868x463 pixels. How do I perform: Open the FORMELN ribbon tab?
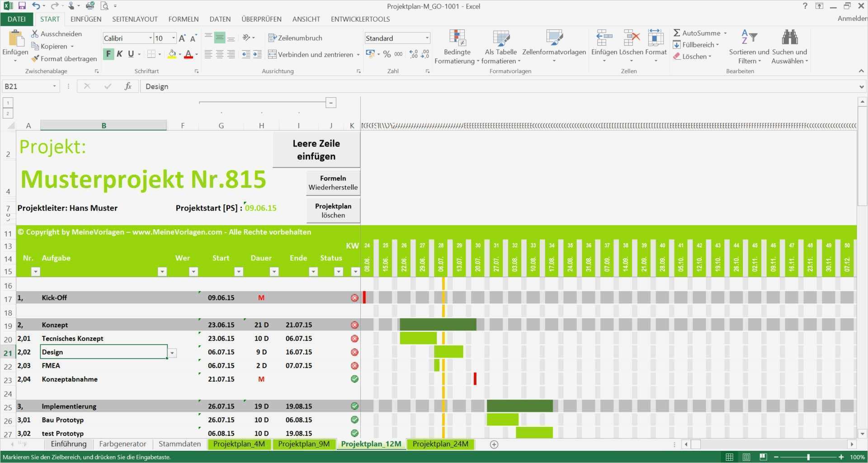(x=184, y=19)
